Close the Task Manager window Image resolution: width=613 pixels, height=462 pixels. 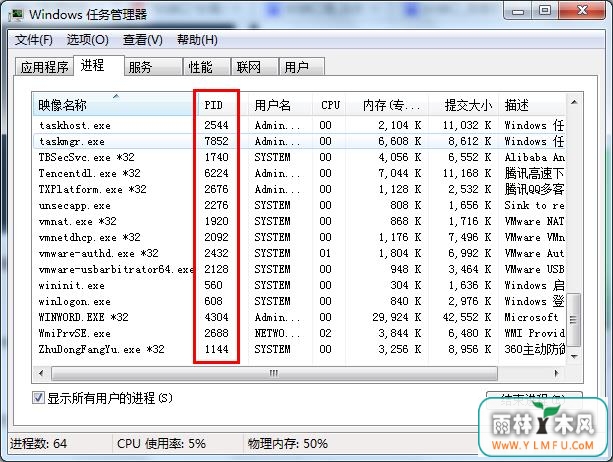coord(583,11)
